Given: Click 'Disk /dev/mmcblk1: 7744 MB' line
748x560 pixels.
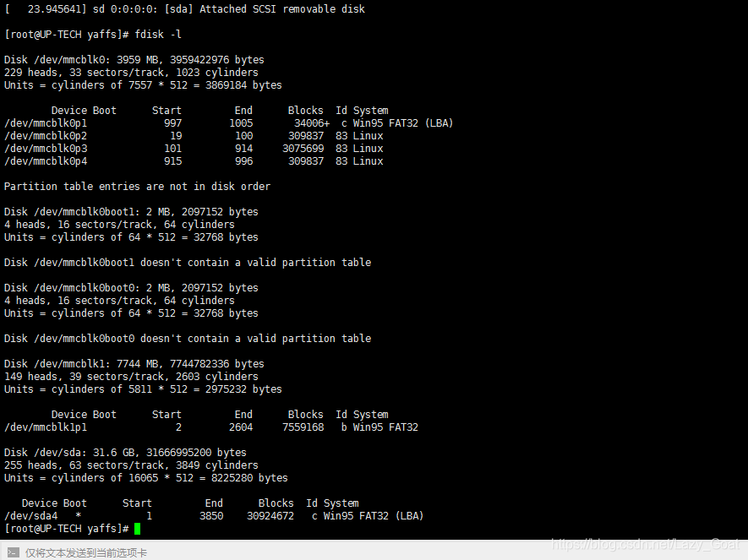Looking at the screenshot, I should (134, 364).
